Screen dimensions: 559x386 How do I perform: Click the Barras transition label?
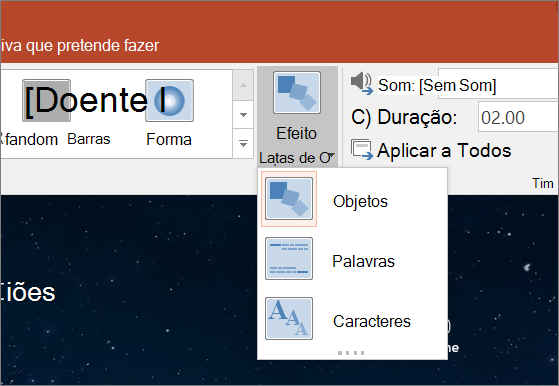89,139
